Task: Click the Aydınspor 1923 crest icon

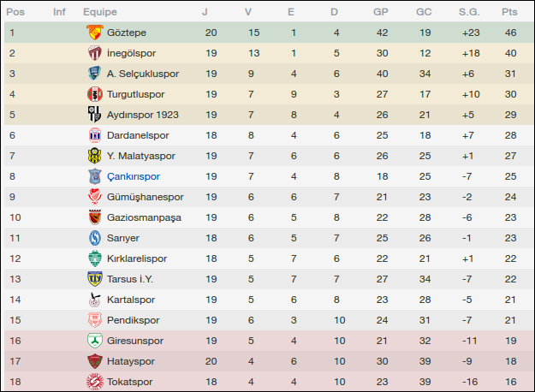Action: pyautogui.click(x=94, y=115)
